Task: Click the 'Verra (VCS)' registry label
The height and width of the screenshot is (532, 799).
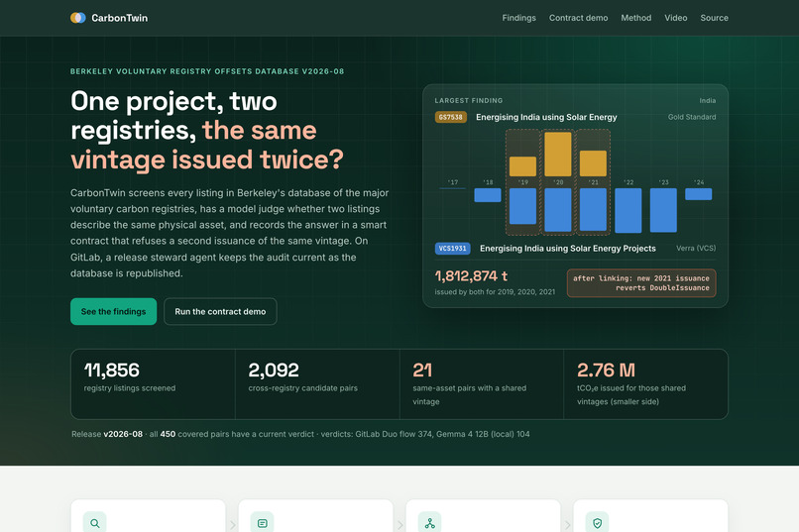Action: 696,249
